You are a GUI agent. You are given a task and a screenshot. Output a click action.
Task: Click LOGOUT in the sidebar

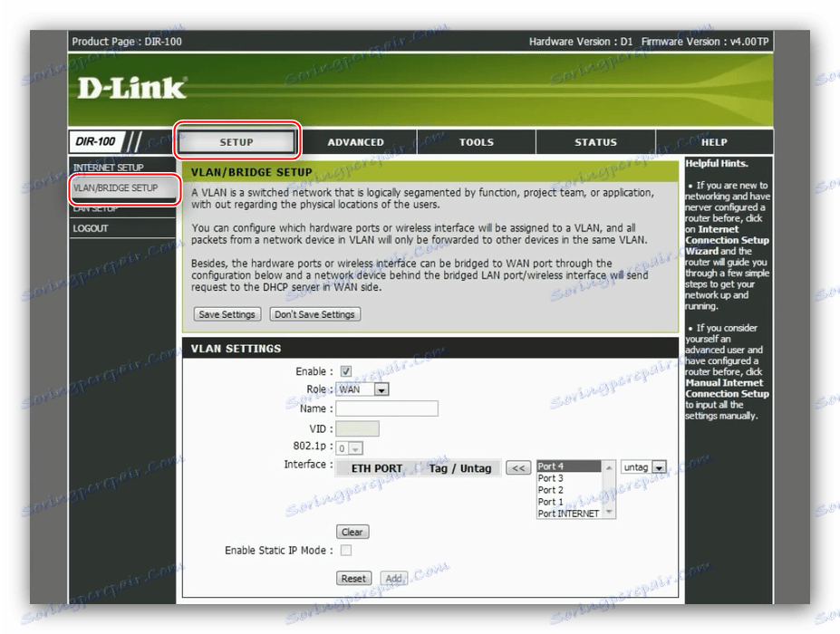(91, 228)
